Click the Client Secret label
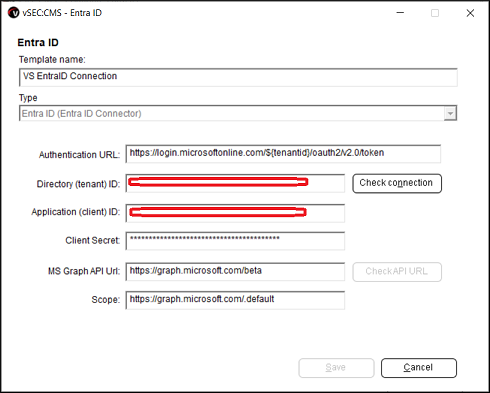490x393 pixels. [93, 240]
